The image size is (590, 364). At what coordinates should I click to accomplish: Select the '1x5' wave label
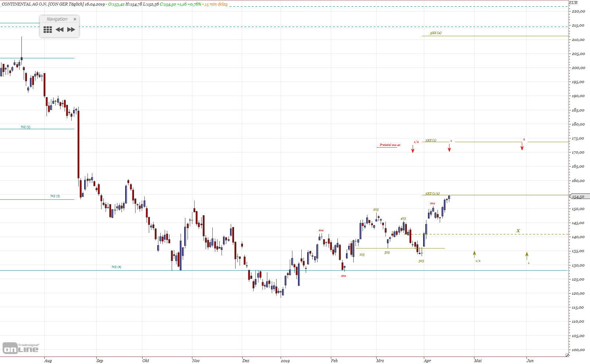(x=362, y=255)
